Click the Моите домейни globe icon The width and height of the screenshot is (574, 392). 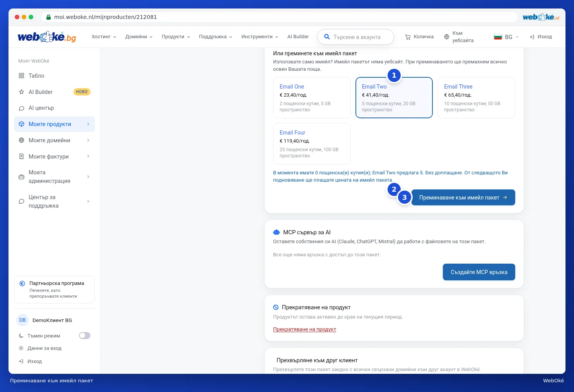(21, 140)
